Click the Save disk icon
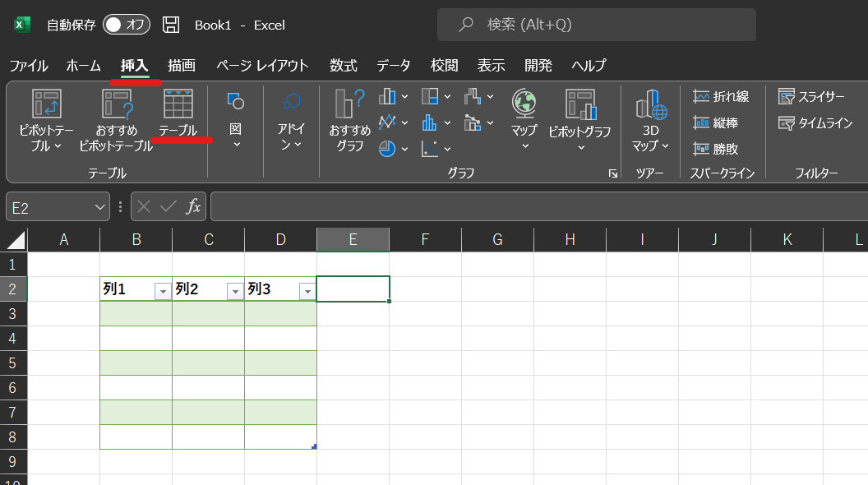This screenshot has width=868, height=485. (x=170, y=25)
